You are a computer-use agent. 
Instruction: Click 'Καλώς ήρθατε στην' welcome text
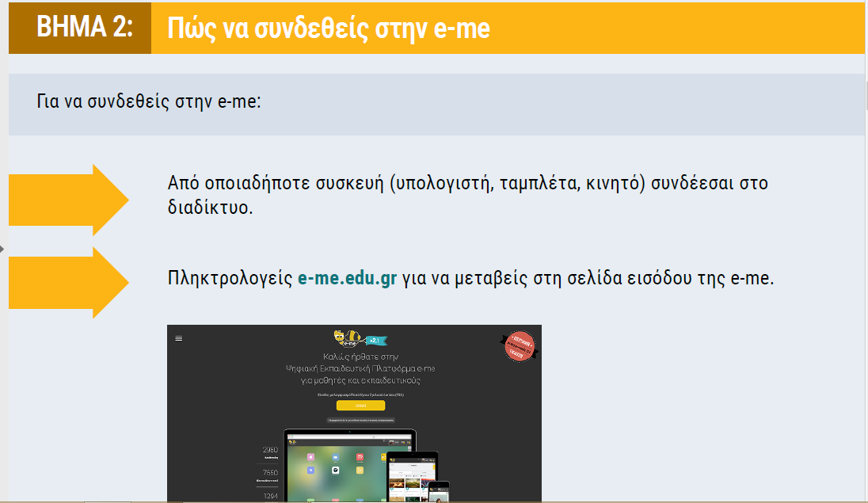pos(360,356)
